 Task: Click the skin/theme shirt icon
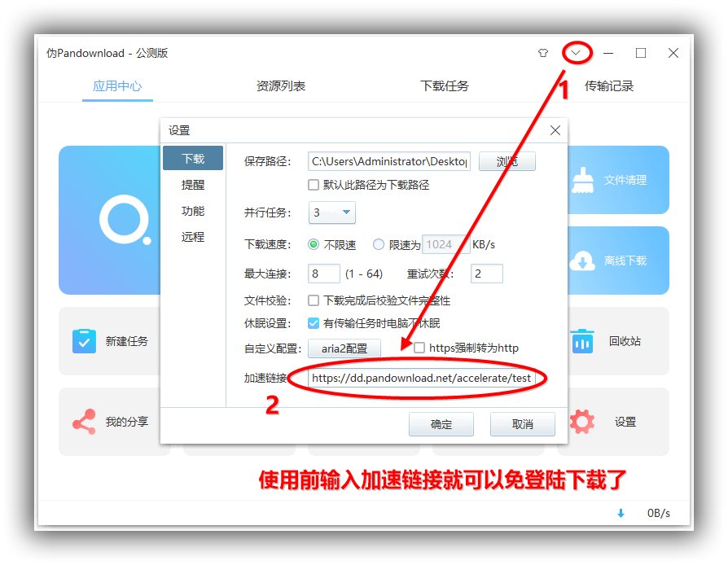pos(543,53)
